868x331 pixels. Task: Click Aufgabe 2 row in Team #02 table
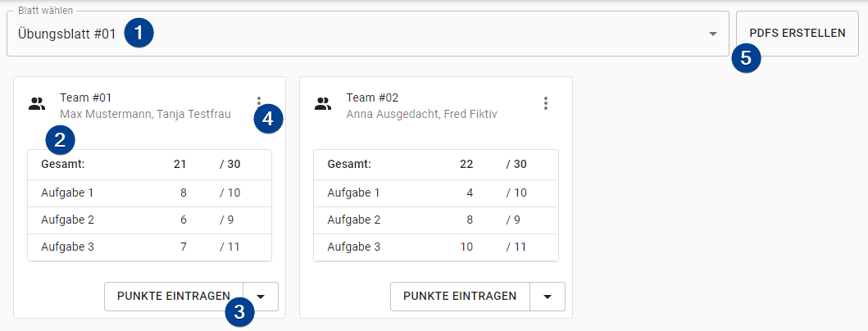click(x=436, y=220)
